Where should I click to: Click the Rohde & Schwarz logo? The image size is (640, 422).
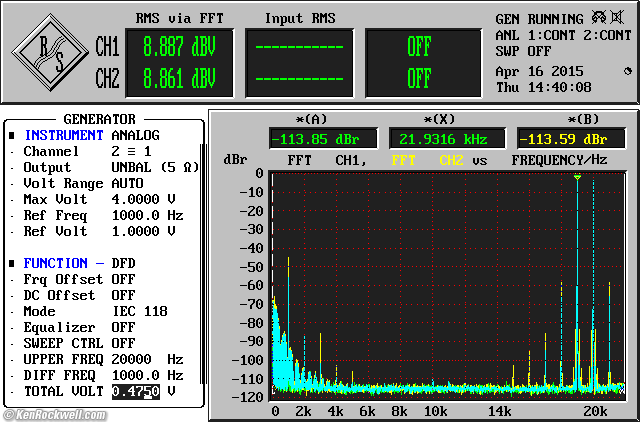point(50,52)
